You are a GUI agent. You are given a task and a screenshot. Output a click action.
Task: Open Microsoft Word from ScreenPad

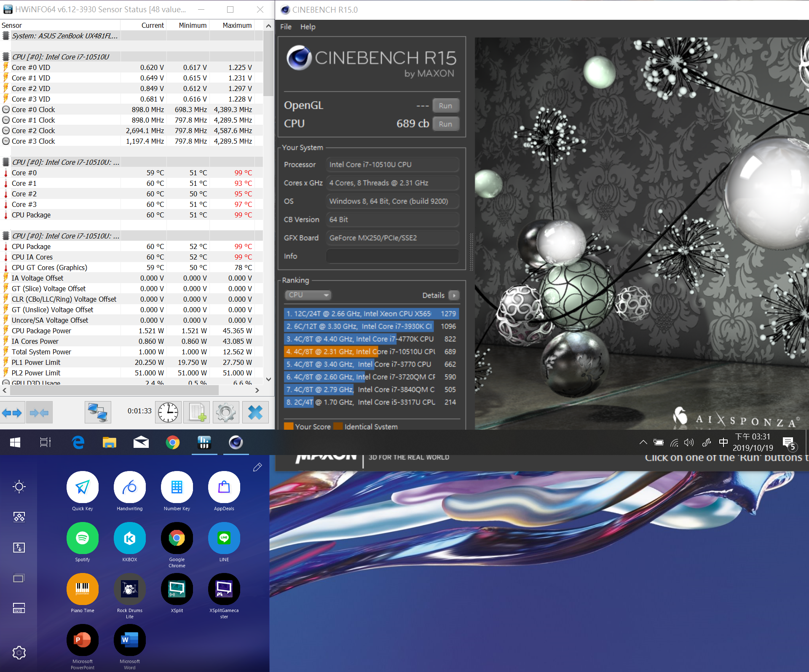click(130, 640)
